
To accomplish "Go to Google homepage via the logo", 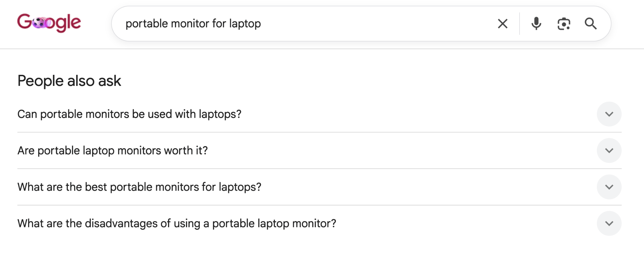I will click(x=49, y=23).
